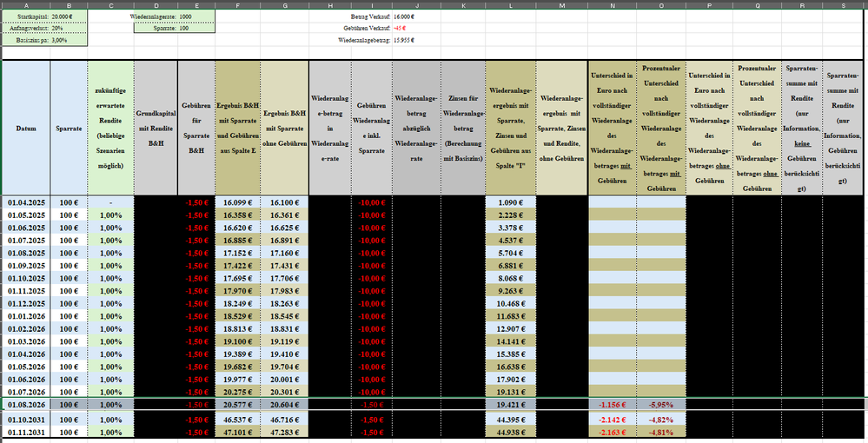The width and height of the screenshot is (868, 443).
Task: Click the 16.100 € result cell
Action: click(284, 202)
